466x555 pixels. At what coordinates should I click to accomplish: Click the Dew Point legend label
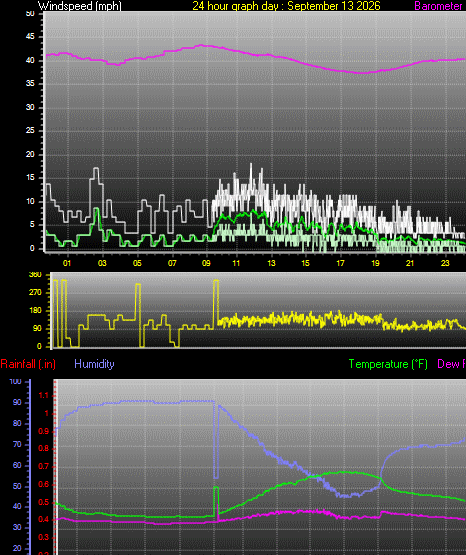click(451, 364)
